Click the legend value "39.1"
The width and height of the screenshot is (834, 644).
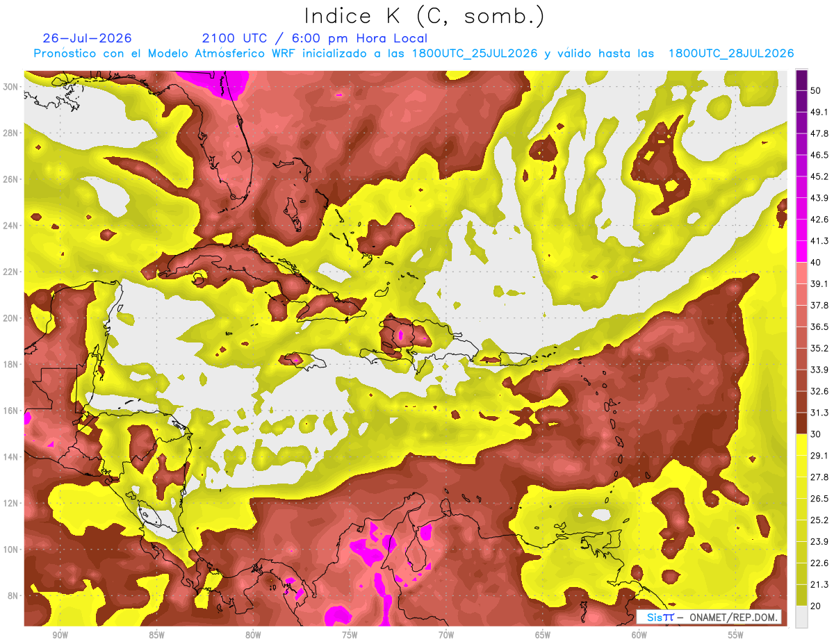click(x=819, y=283)
